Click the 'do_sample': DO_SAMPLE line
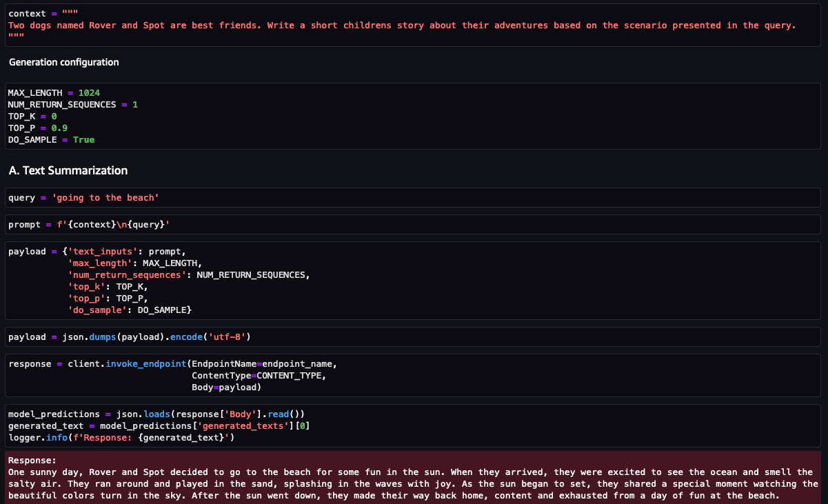The image size is (828, 504). (x=130, y=310)
